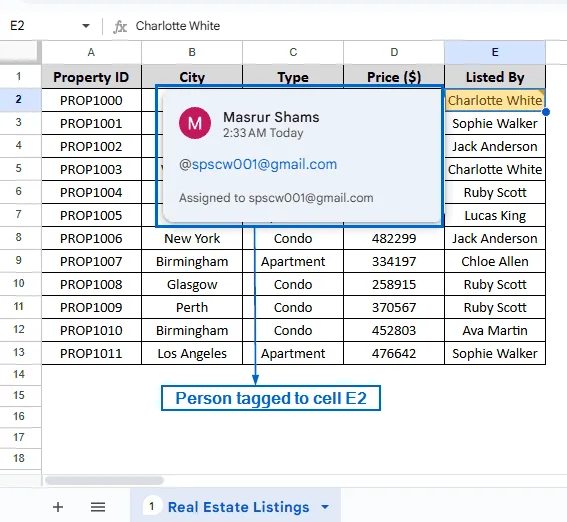This screenshot has width=567, height=522.
Task: Select price cell 452803
Action: tap(394, 330)
